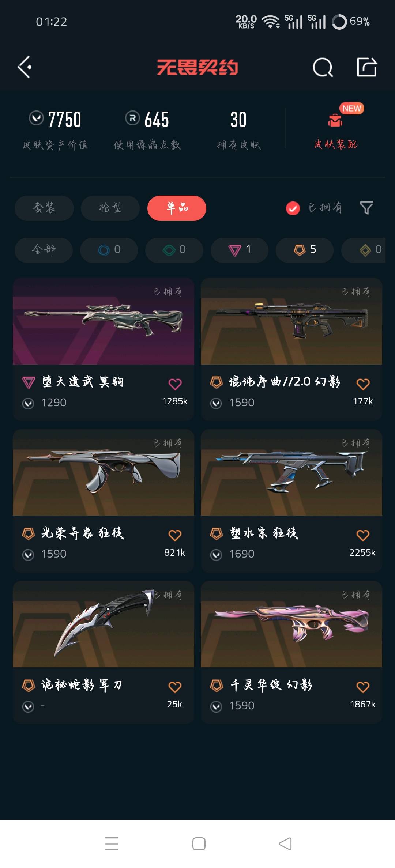Toggle the 已拥有 checkmark filter

(x=293, y=208)
